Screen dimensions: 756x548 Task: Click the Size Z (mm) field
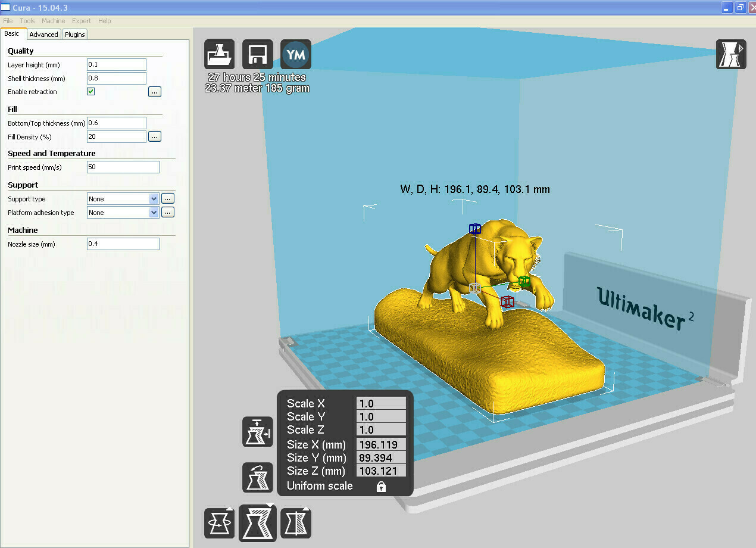(381, 471)
